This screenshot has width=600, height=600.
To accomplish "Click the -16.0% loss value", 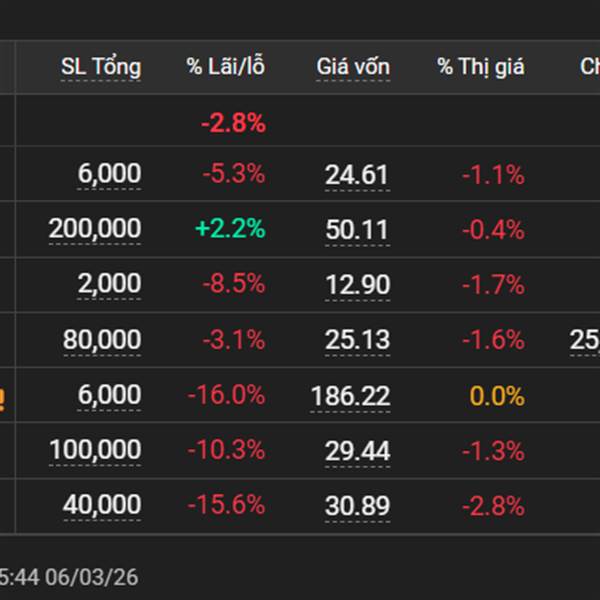I will click(226, 396).
